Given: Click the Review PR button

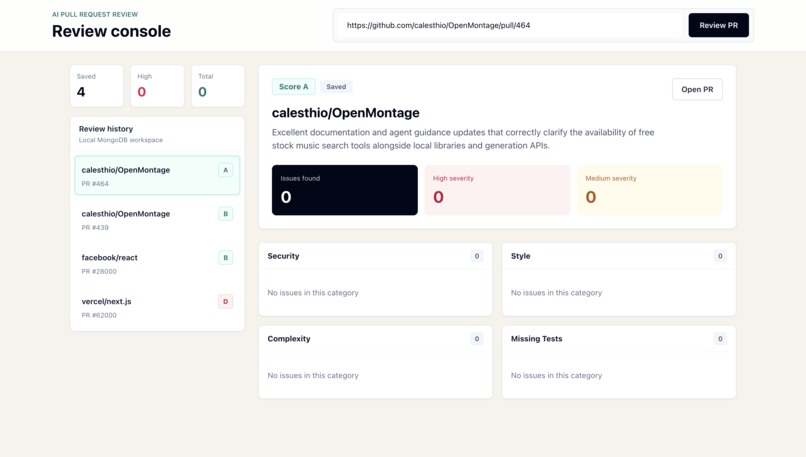Looking at the screenshot, I should pyautogui.click(x=718, y=25).
